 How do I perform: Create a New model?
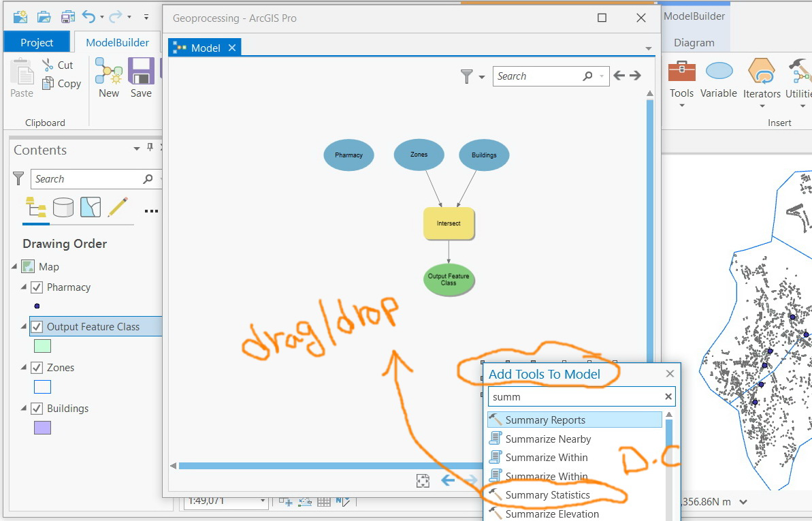coord(109,78)
